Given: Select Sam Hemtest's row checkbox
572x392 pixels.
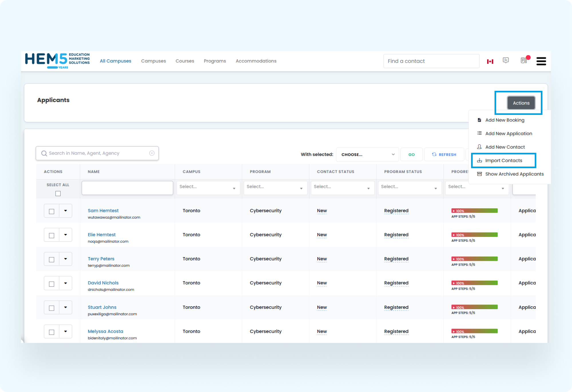Looking at the screenshot, I should tap(51, 211).
